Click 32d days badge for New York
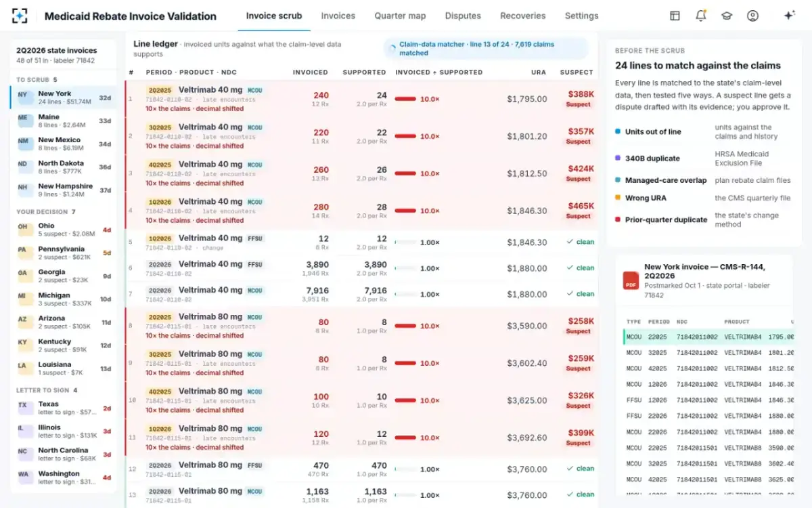This screenshot has height=508, width=812. (x=105, y=98)
